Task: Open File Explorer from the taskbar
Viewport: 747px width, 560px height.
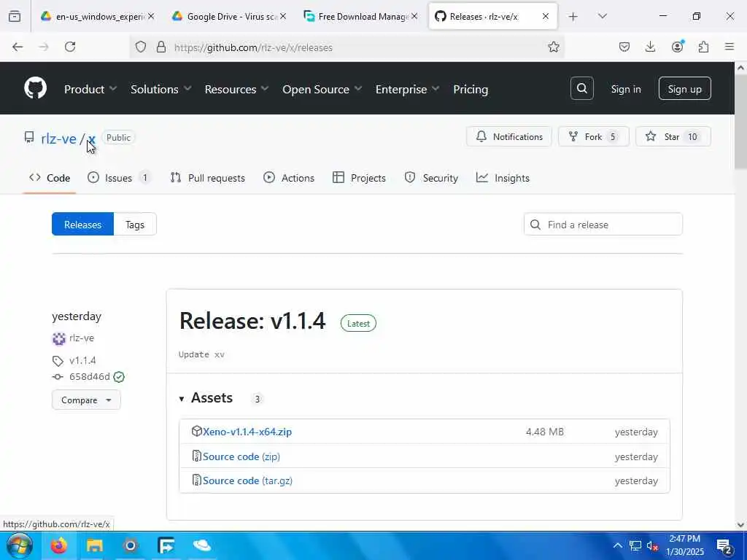Action: click(x=94, y=545)
